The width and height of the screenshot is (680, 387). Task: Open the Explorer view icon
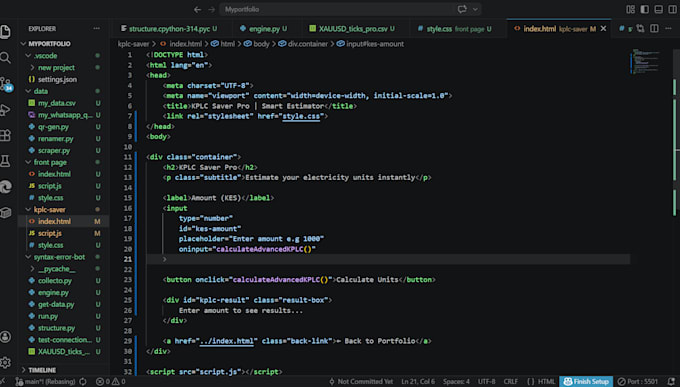click(5, 32)
